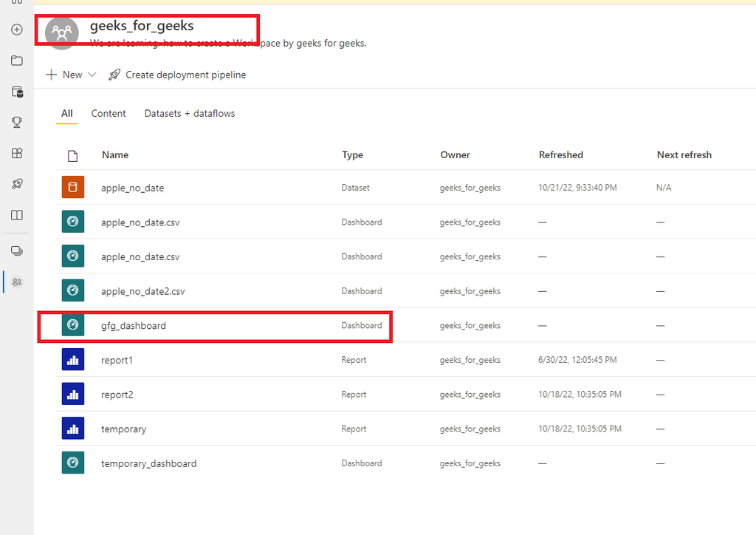Switch to the Datasets + dataflows tab

(190, 113)
